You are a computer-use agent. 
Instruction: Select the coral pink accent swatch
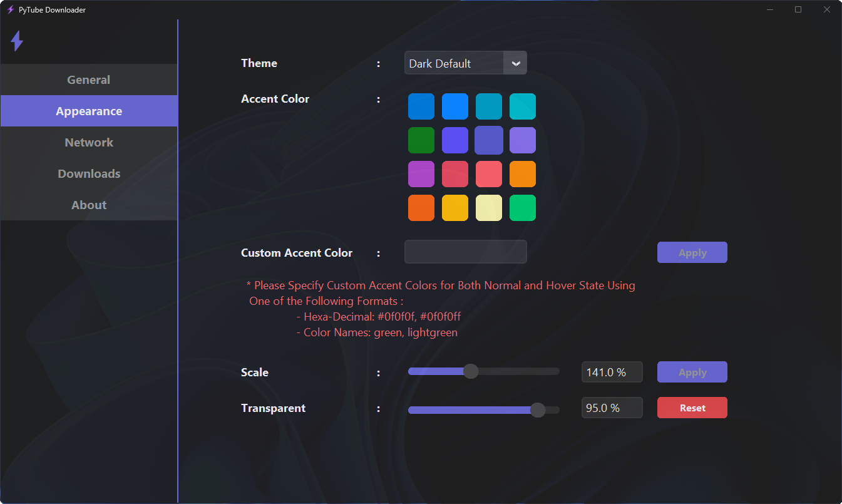pos(489,174)
